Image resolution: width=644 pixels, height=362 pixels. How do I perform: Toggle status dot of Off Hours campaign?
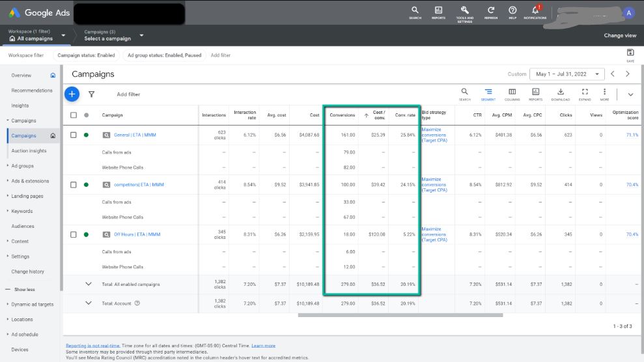coord(86,235)
